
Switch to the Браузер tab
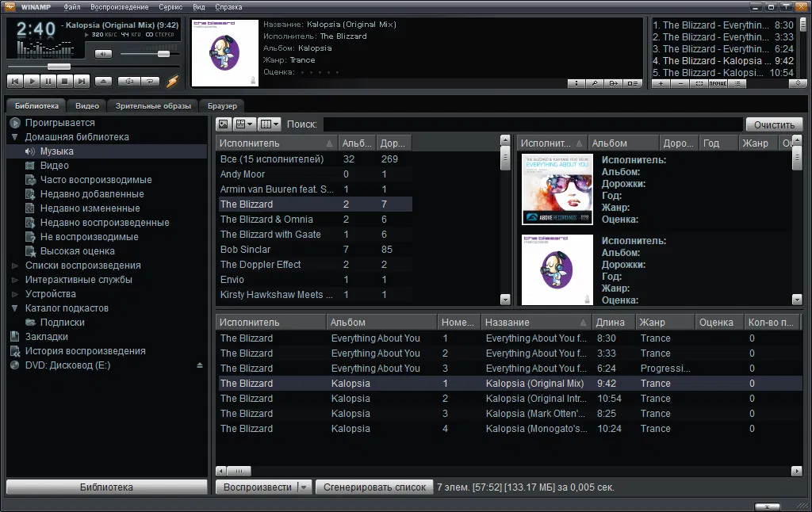click(222, 105)
